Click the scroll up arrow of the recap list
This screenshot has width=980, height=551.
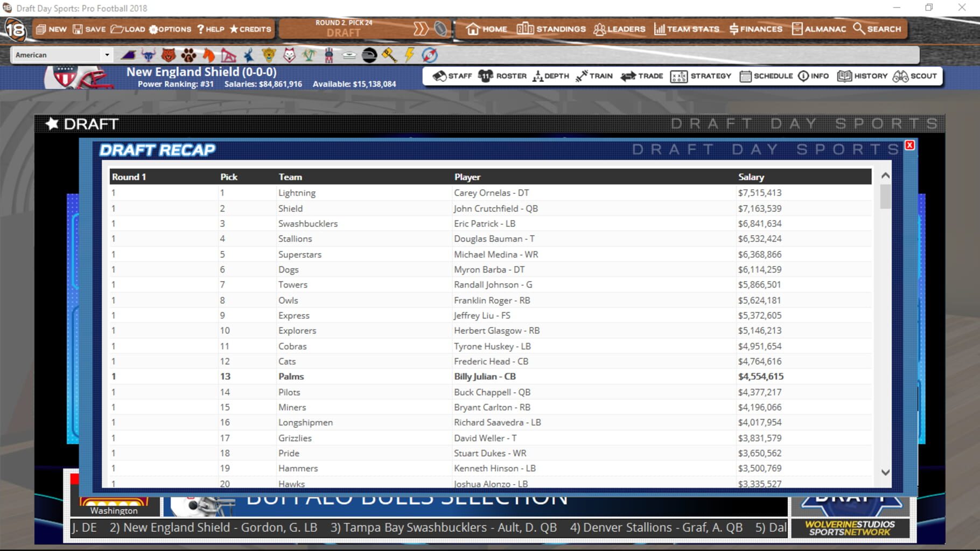(x=885, y=176)
